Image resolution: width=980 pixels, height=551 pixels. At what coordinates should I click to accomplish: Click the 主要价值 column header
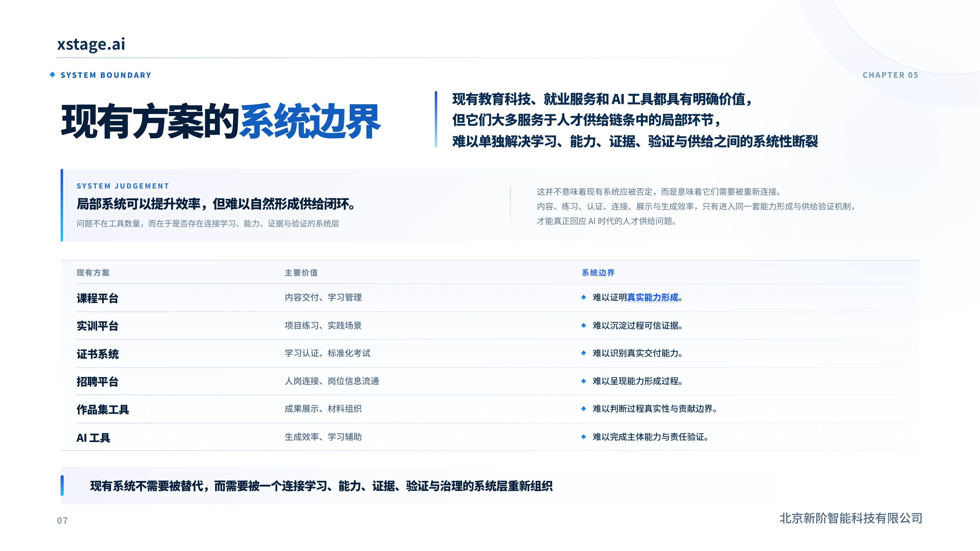point(301,273)
